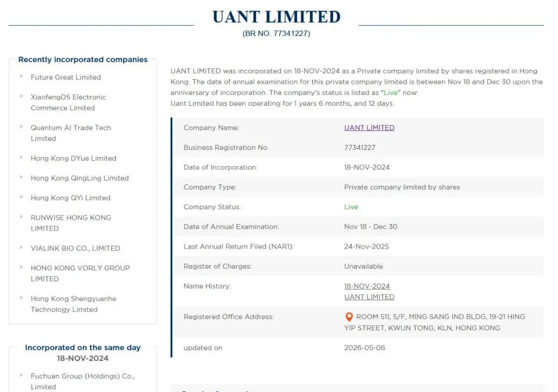Select Hong Kong QingLing Limited
Viewport: 558px width, 392px height.
click(80, 178)
